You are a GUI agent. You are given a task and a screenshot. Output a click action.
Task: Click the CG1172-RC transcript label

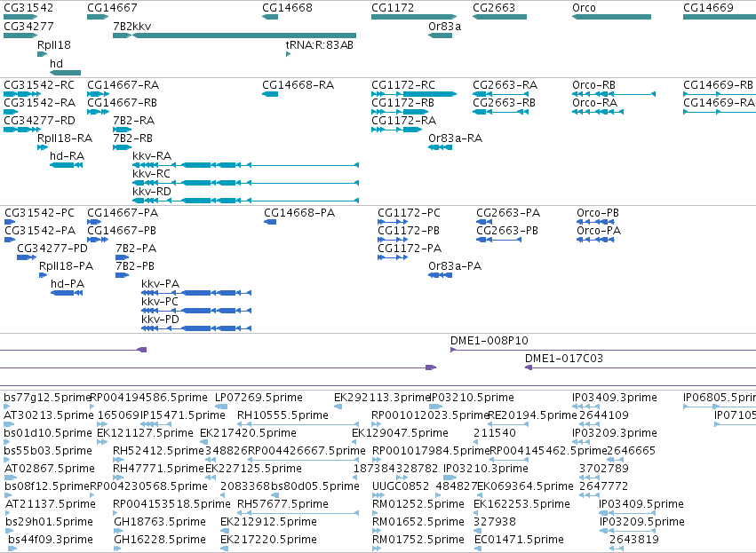click(403, 85)
